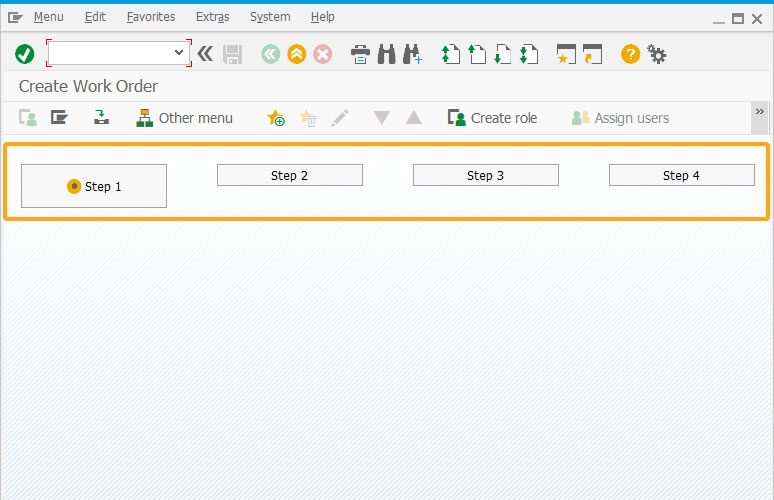774x500 pixels.
Task: Click the red Cancel icon
Action: pos(323,54)
